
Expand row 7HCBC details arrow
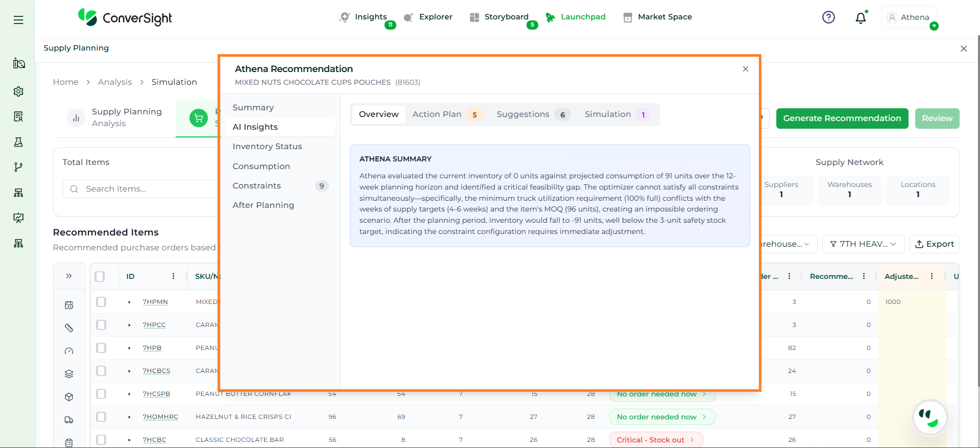129,440
